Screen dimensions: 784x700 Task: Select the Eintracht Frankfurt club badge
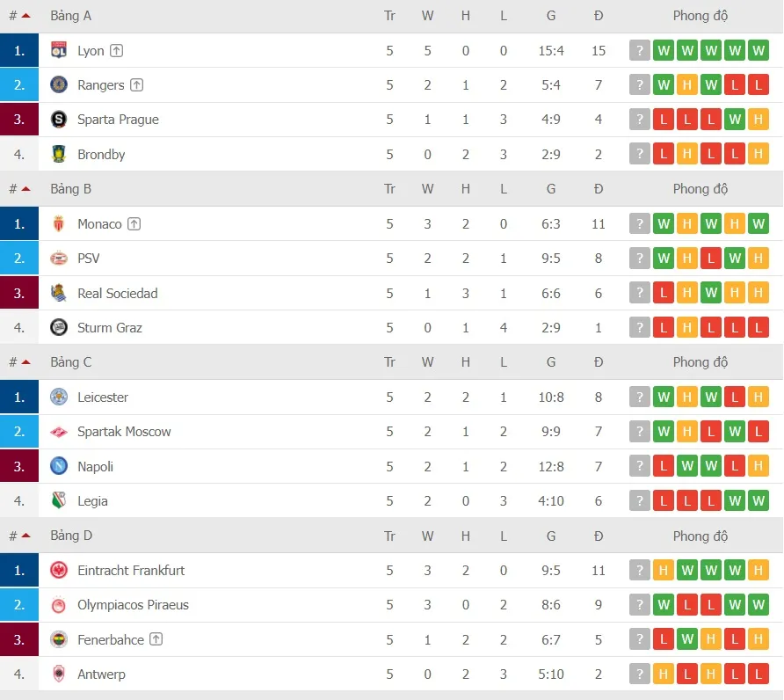[61, 570]
